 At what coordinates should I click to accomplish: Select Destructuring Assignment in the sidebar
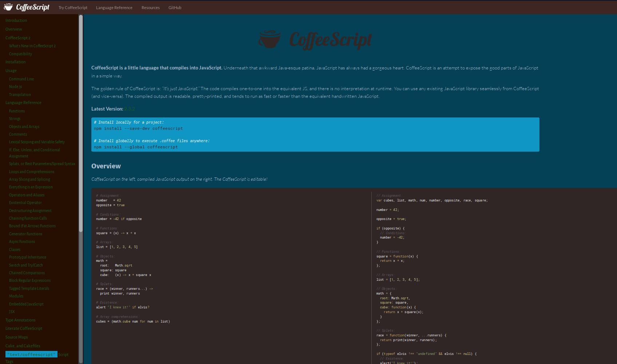click(x=30, y=211)
